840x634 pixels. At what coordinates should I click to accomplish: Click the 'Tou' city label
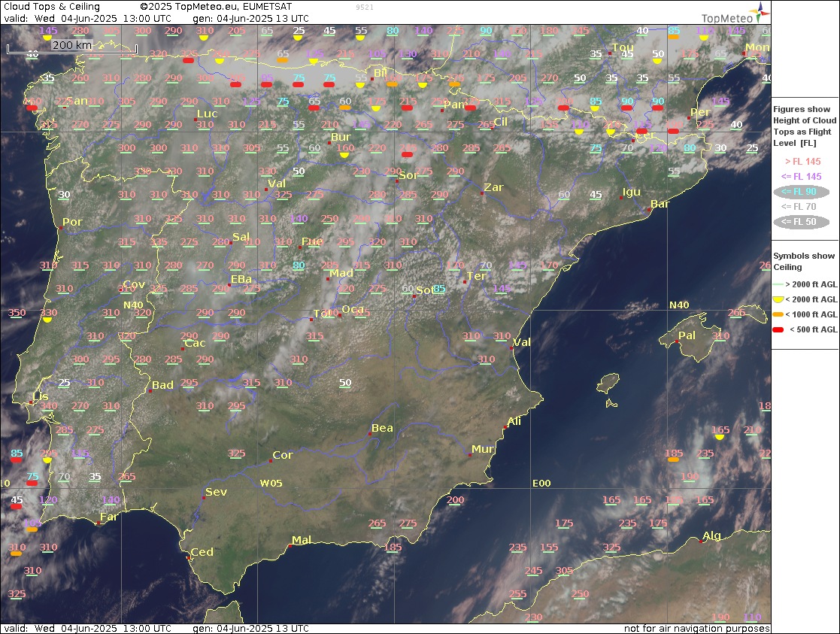623,47
